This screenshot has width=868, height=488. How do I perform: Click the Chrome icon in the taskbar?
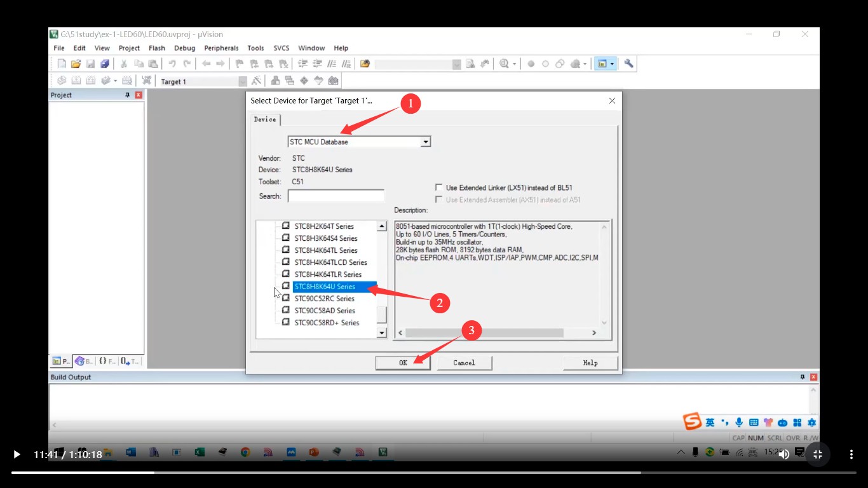(245, 452)
